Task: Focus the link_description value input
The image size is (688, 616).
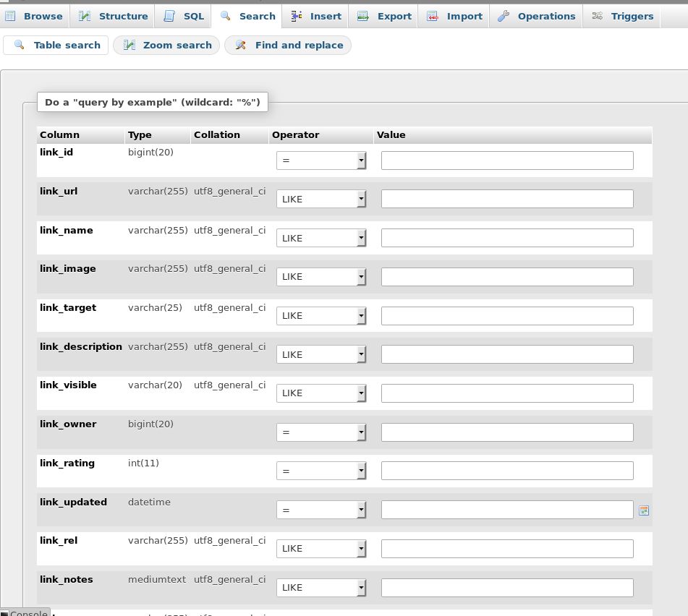Action: point(507,354)
